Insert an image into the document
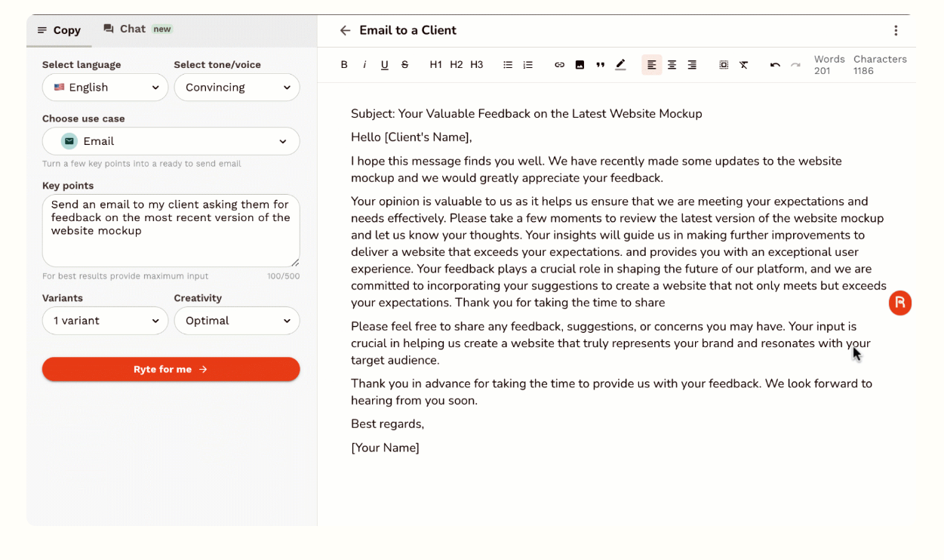944x560 pixels. point(580,65)
